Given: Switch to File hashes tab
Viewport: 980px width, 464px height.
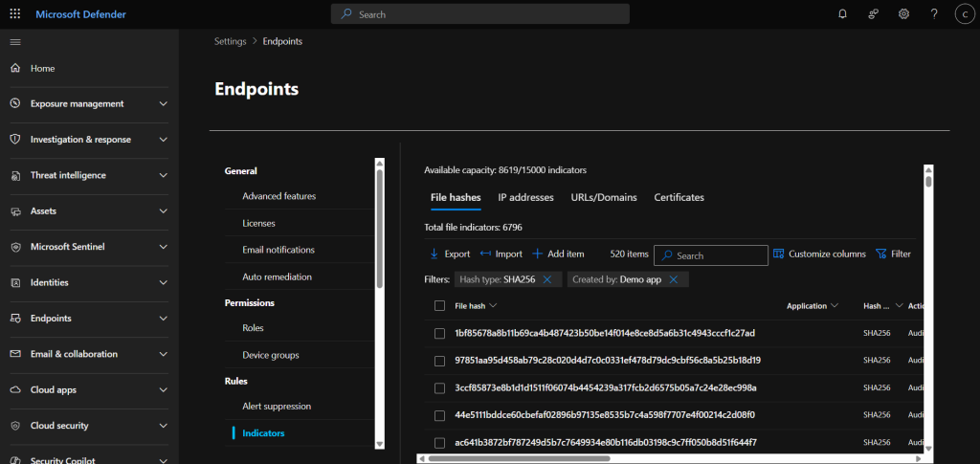Looking at the screenshot, I should [x=456, y=197].
